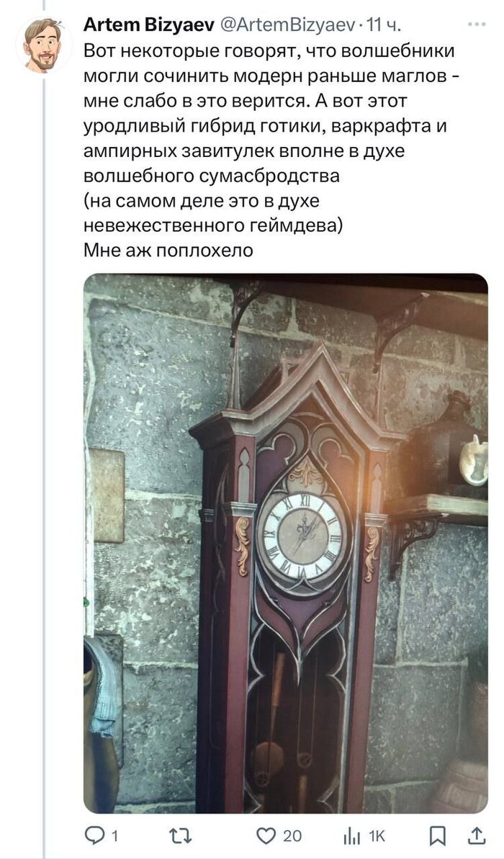Click the like count showing 20
The height and width of the screenshot is (859, 504).
pyautogui.click(x=292, y=836)
